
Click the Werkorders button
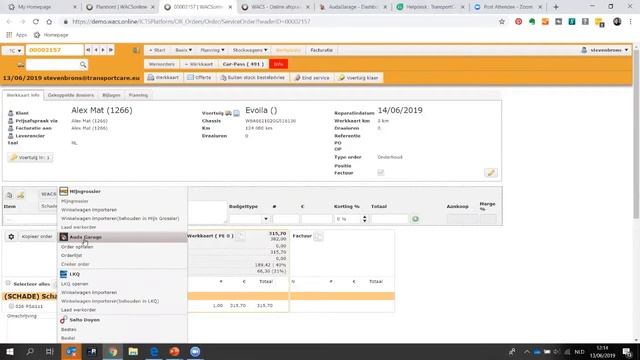[162, 64]
